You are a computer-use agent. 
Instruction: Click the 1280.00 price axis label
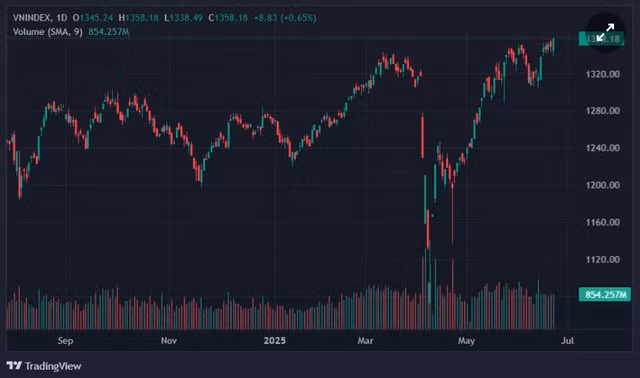[602, 111]
